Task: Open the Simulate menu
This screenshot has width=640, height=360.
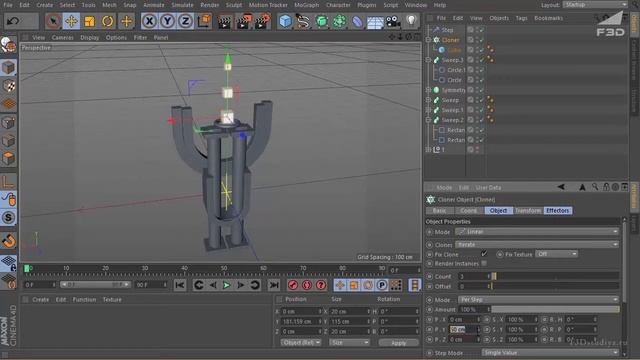Action: coord(182,5)
